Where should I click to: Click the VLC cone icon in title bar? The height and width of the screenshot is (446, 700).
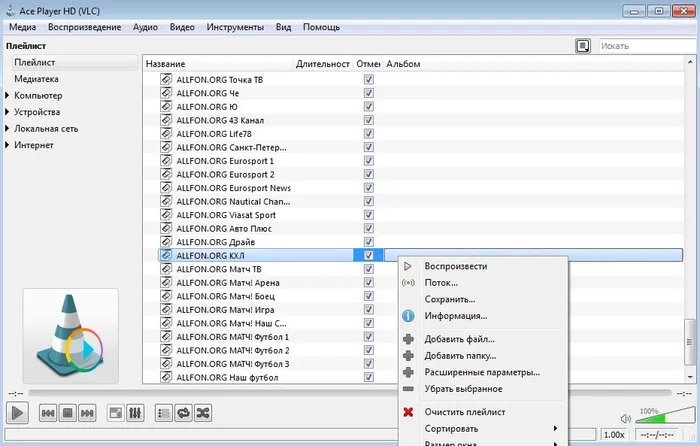(x=10, y=10)
